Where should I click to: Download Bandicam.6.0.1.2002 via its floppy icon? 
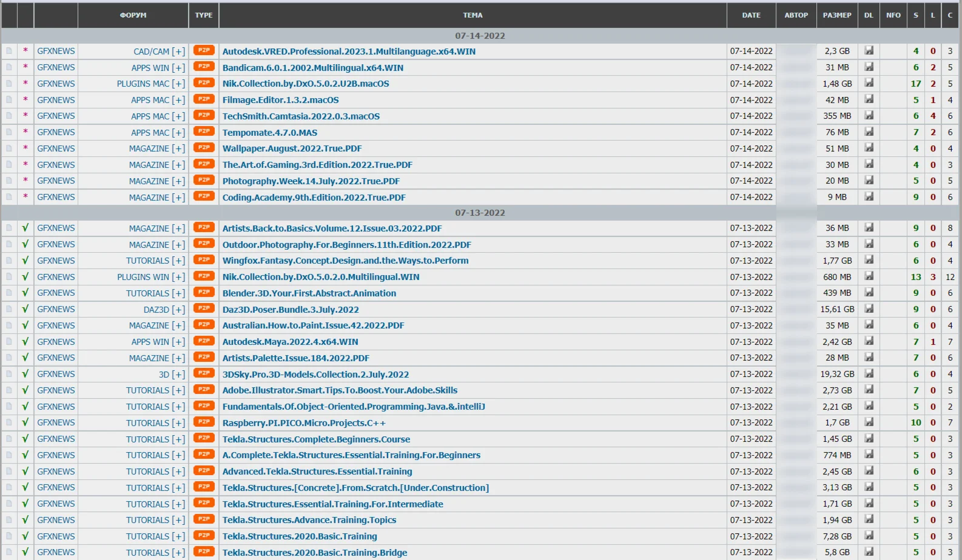coord(869,67)
